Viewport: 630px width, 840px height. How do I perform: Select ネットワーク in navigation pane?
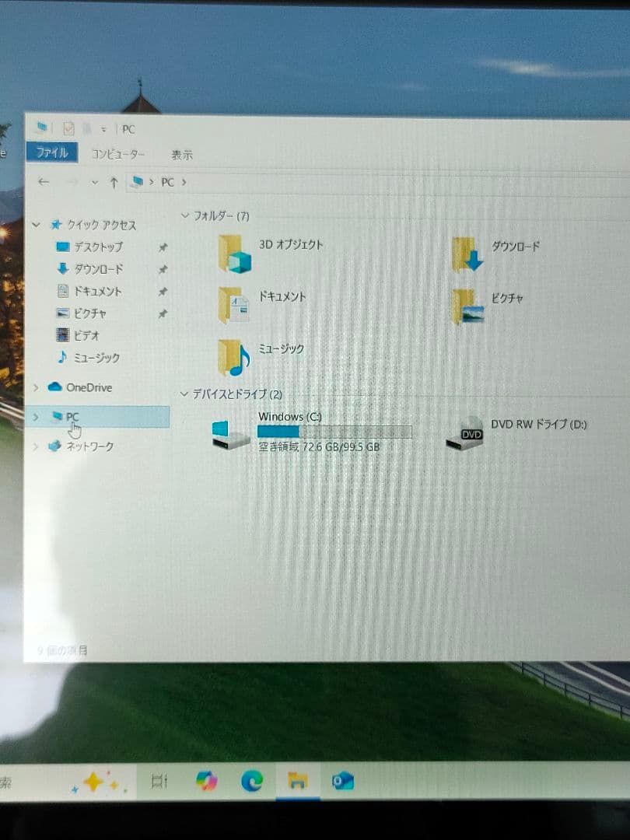click(x=89, y=446)
